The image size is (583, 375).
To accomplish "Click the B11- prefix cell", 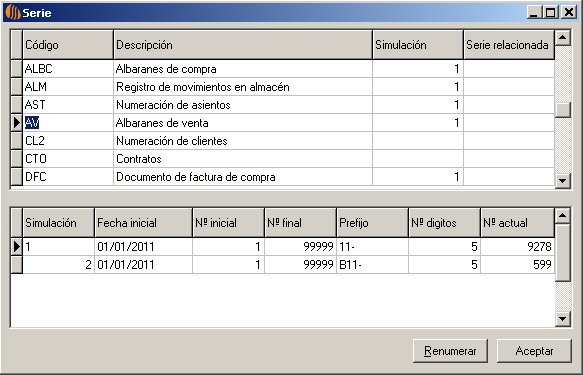I will [372, 265].
